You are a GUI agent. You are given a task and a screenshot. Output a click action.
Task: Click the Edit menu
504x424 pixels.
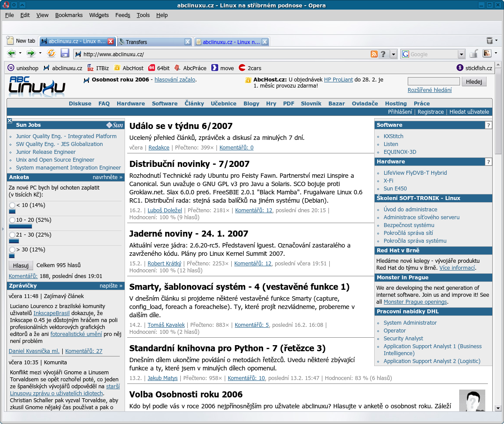pyautogui.click(x=25, y=15)
